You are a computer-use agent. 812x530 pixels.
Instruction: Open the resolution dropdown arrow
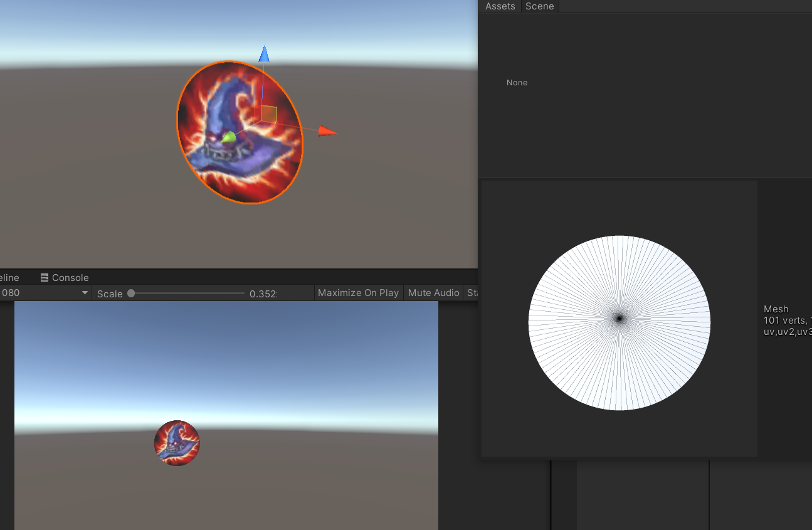[85, 293]
